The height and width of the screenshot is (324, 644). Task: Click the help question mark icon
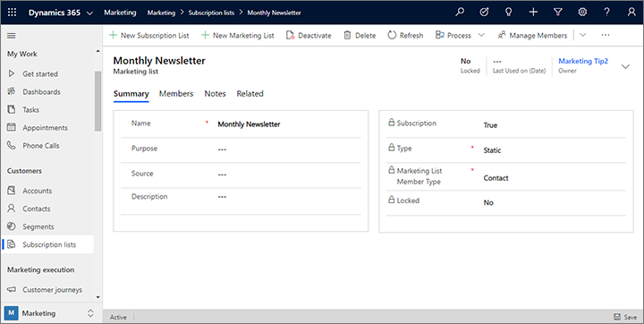pos(607,13)
